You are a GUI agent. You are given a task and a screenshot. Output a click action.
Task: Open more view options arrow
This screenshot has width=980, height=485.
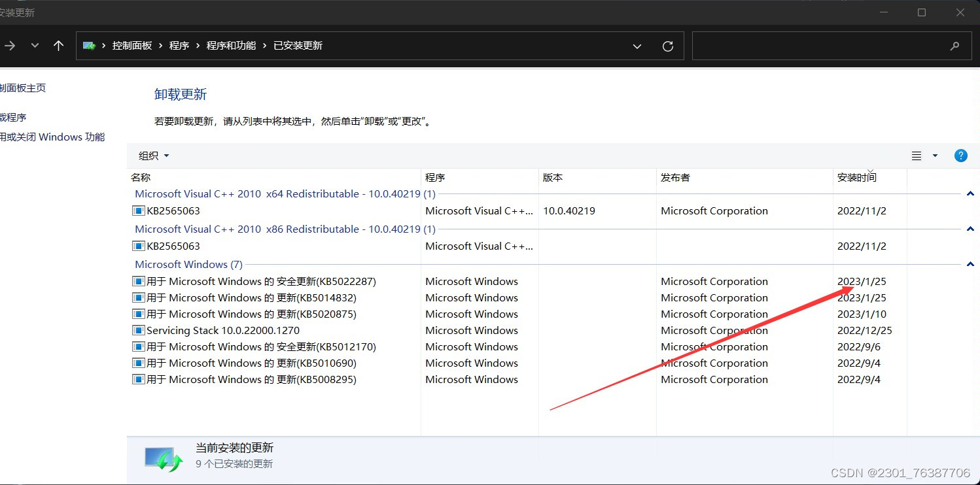click(935, 156)
